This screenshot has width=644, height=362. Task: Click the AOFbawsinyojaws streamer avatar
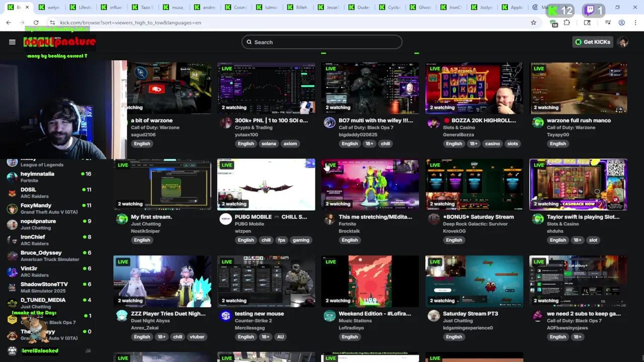[538, 315]
